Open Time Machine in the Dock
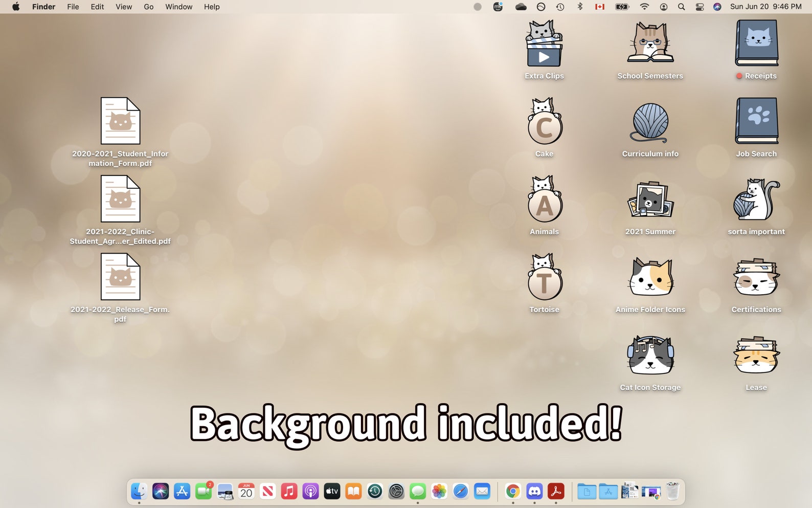 coord(375,492)
